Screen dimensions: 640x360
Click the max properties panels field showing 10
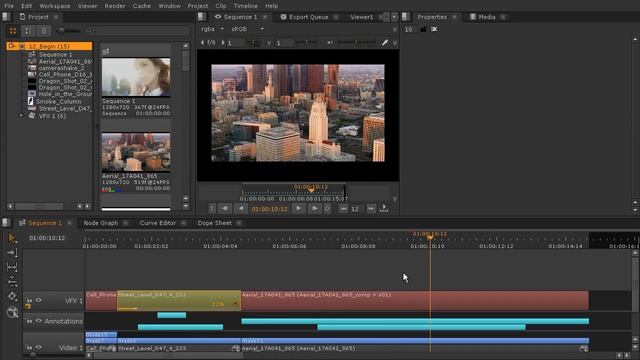(x=408, y=29)
